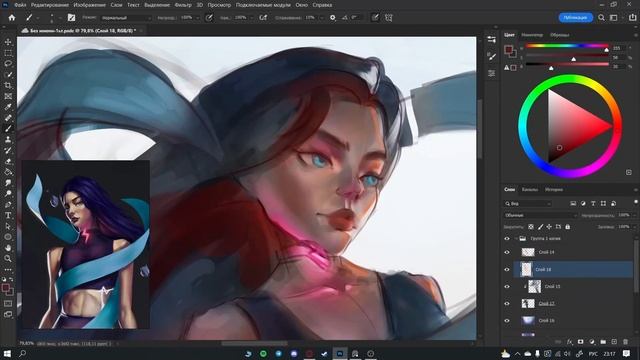Toggle visibility of Группа 1 копия group
Screen dimensions: 640x360
[507, 238]
